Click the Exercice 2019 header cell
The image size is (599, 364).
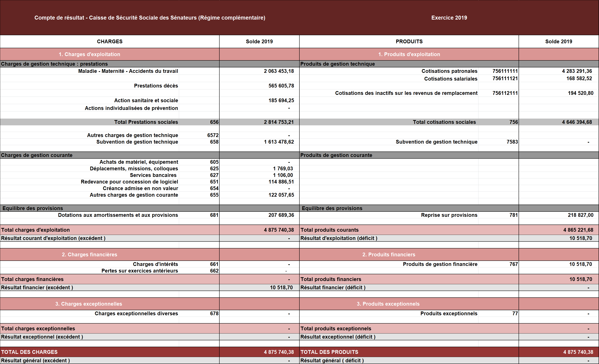(x=449, y=18)
